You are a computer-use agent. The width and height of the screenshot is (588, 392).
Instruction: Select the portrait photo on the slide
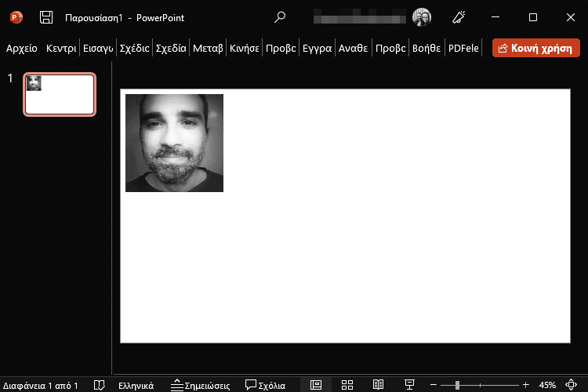pos(174,143)
